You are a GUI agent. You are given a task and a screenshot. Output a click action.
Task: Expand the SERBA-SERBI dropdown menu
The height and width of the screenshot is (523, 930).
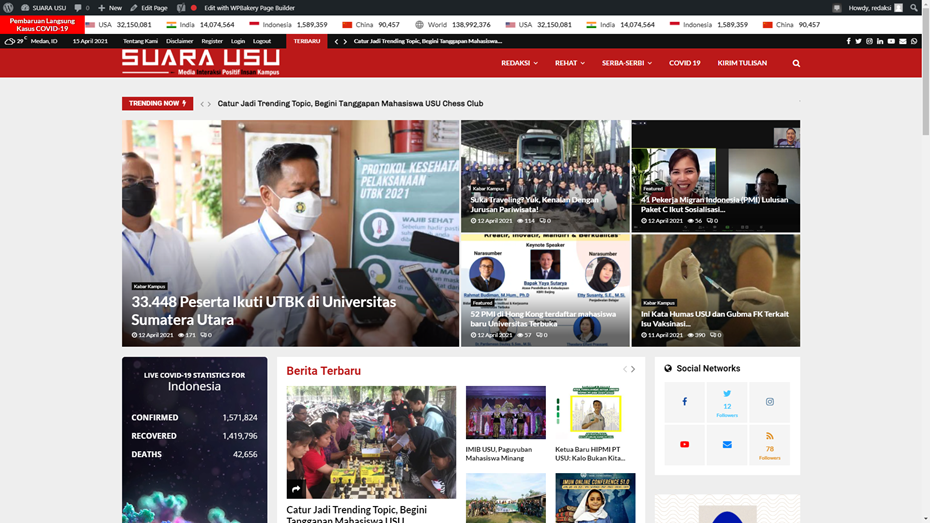coord(626,63)
